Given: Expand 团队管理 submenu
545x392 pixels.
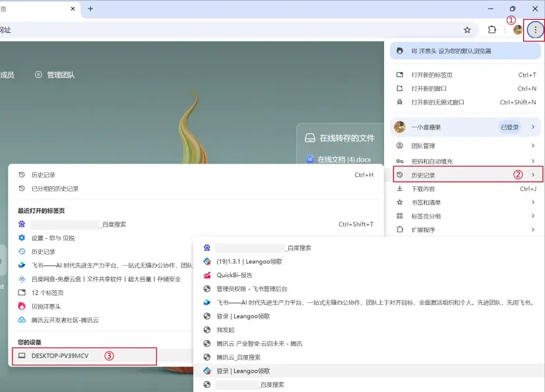Looking at the screenshot, I should [466, 146].
